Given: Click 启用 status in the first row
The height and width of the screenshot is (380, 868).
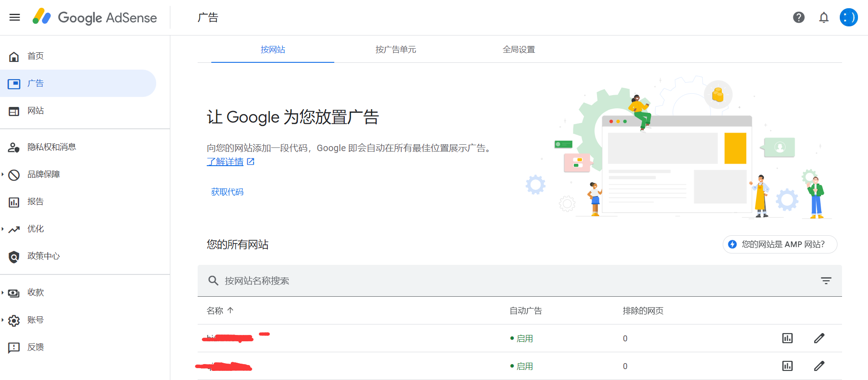Looking at the screenshot, I should pyautogui.click(x=522, y=339).
